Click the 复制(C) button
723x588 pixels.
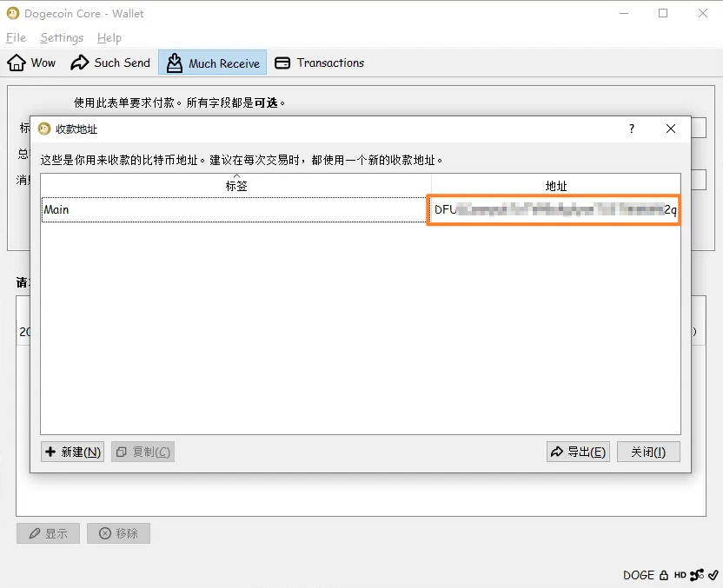coord(143,452)
